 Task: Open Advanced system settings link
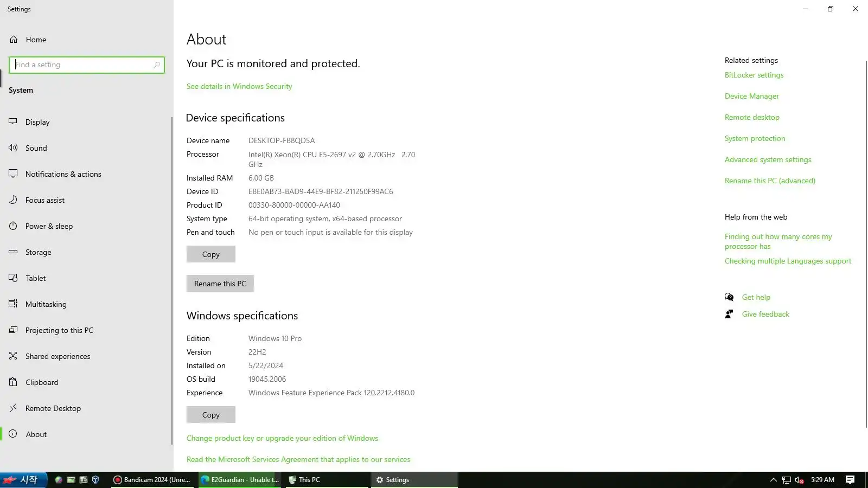pyautogui.click(x=768, y=159)
